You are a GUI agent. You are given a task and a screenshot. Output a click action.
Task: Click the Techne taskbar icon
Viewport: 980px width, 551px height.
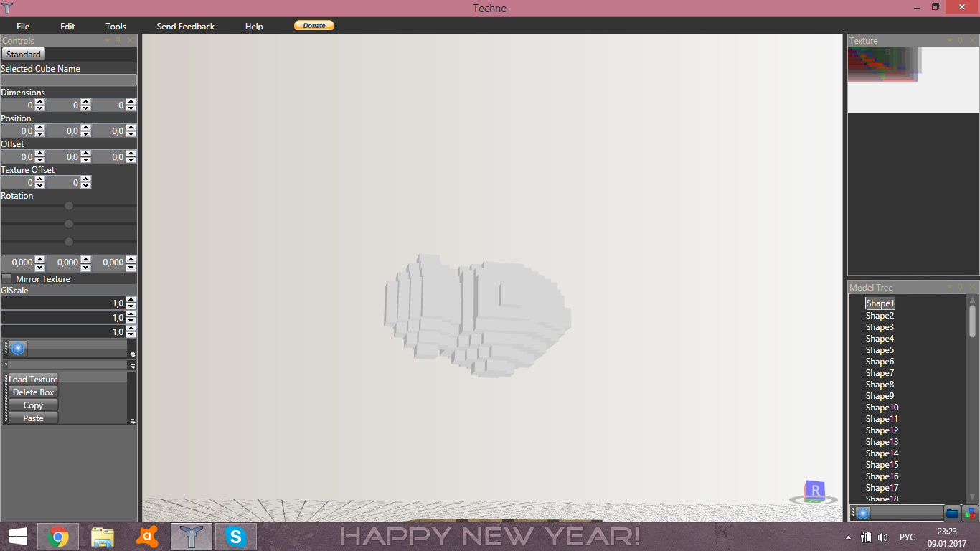click(x=191, y=537)
